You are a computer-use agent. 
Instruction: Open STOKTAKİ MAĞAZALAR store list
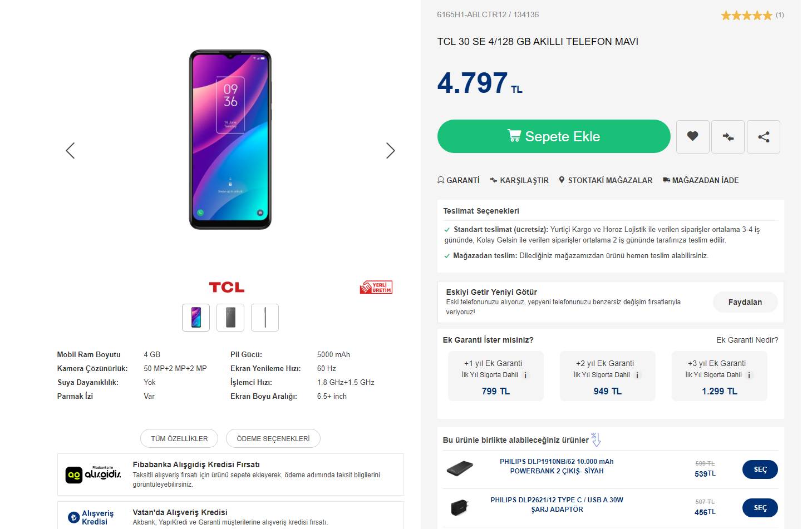point(606,180)
